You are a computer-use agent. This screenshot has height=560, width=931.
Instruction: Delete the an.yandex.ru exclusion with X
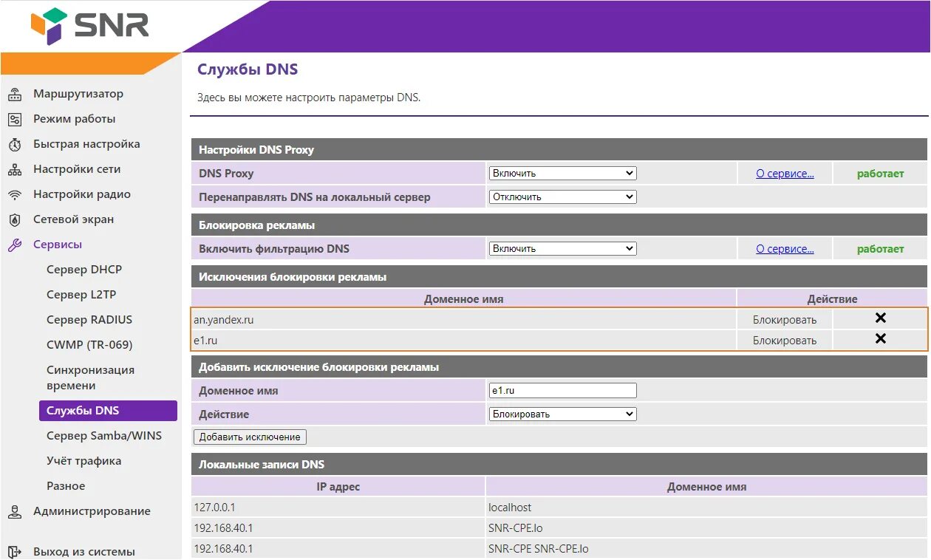tap(880, 318)
